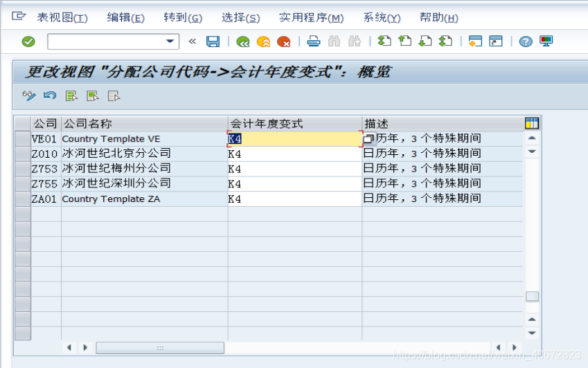Open the 编辑(E) menu
Viewport: 588px width, 368px height.
[125, 17]
